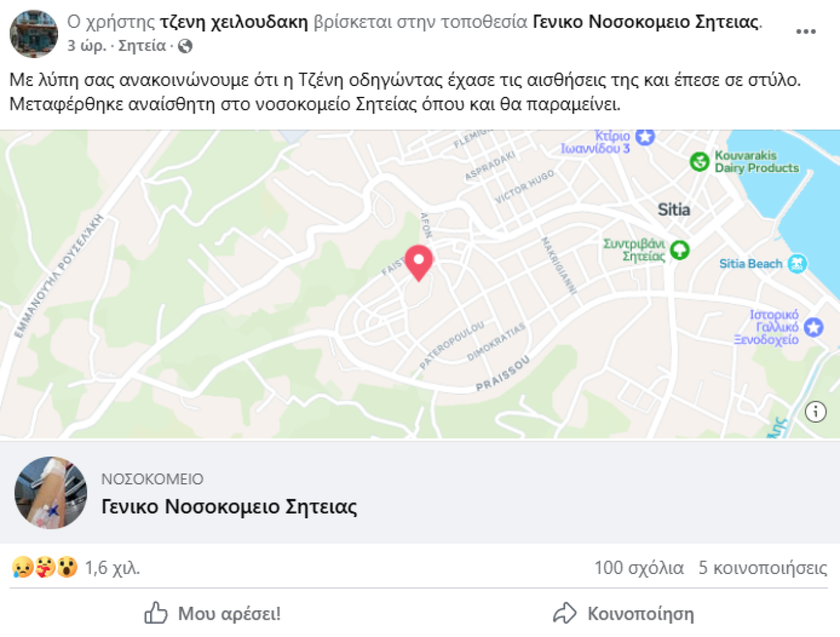Click the public globe privacy icon
This screenshot has width=840, height=637.
point(185,46)
